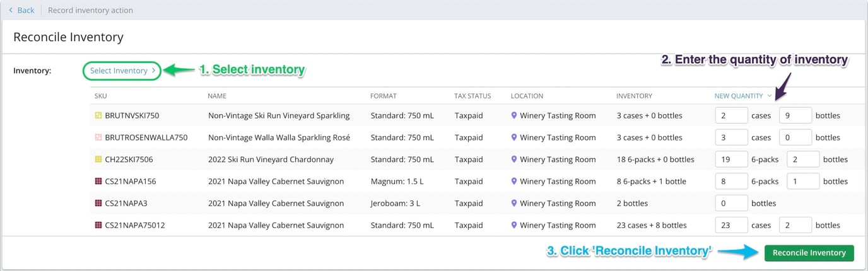This screenshot has width=868, height=271.
Task: Click the Name column header
Action: (217, 96)
